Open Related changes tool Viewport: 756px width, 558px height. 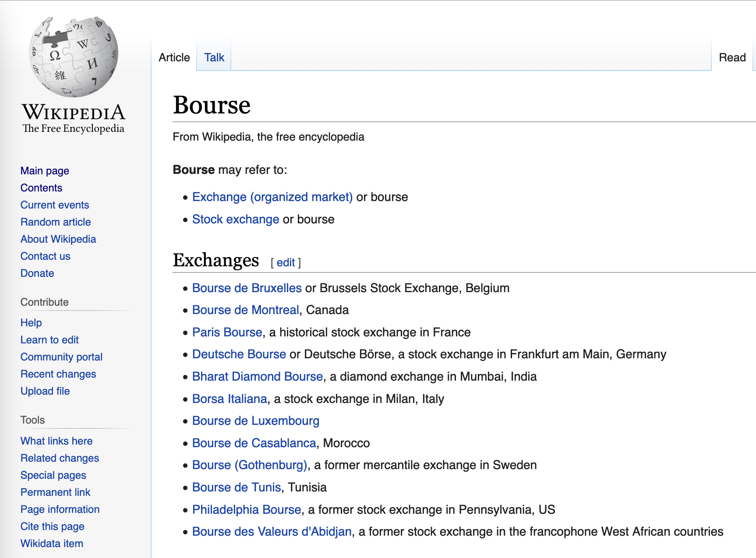point(60,458)
